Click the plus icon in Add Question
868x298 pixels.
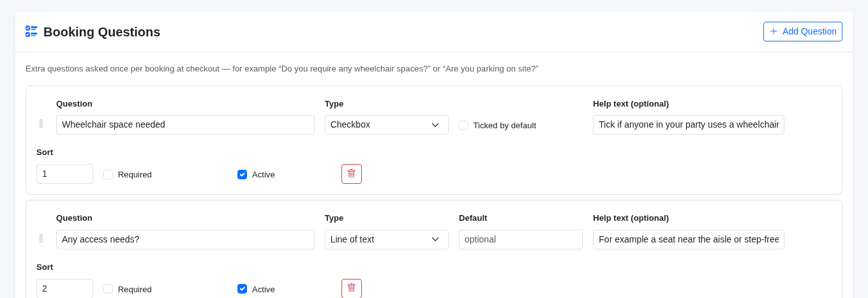(x=774, y=31)
